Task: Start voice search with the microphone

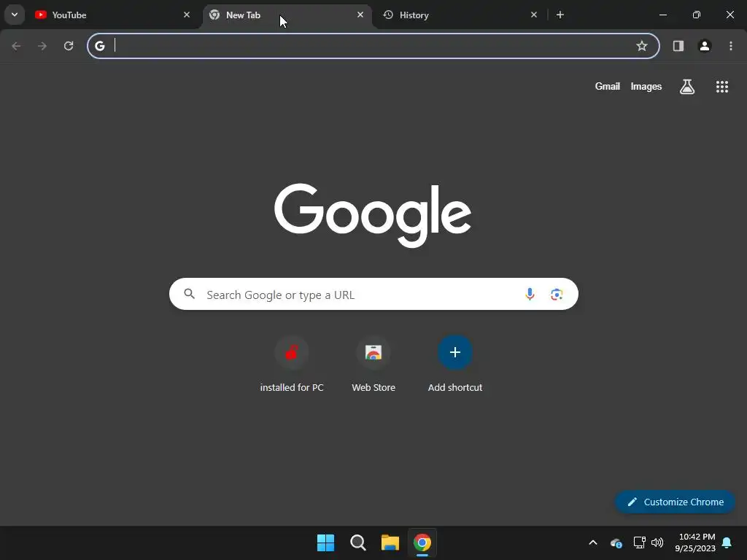Action: (x=530, y=295)
